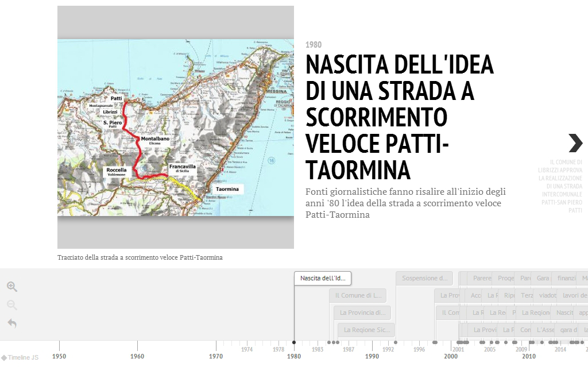Click the 1960 year label
588x374 pixels.
tap(137, 356)
